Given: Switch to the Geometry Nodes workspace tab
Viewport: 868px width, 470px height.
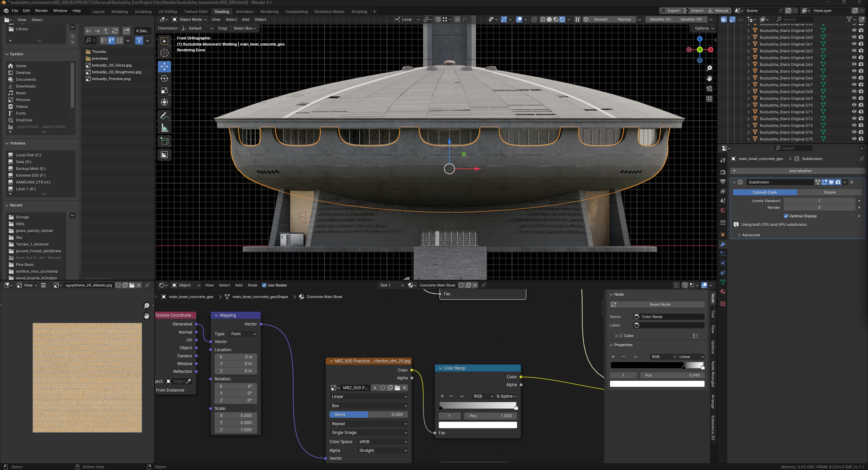Looking at the screenshot, I should click(x=329, y=11).
